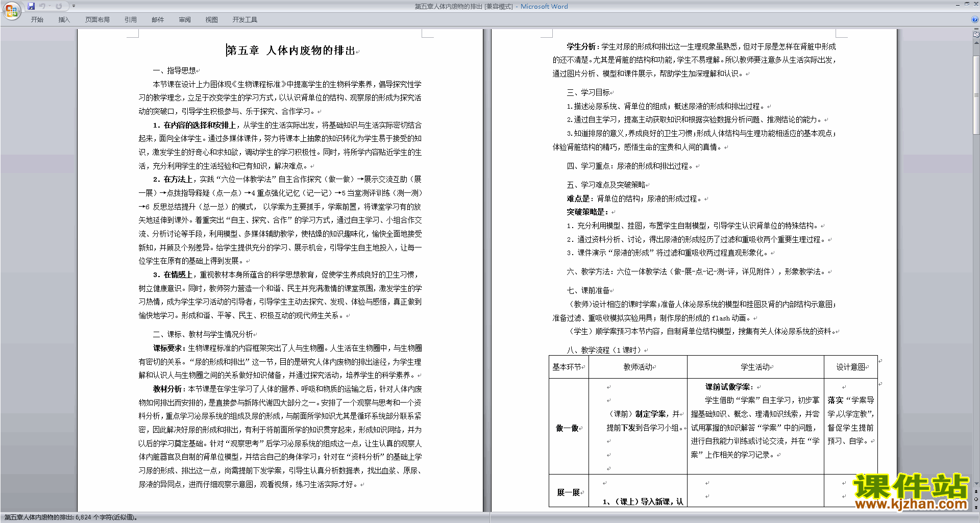Click the Next Page double-down arrow
This screenshot has height=523, width=980.
976,507
